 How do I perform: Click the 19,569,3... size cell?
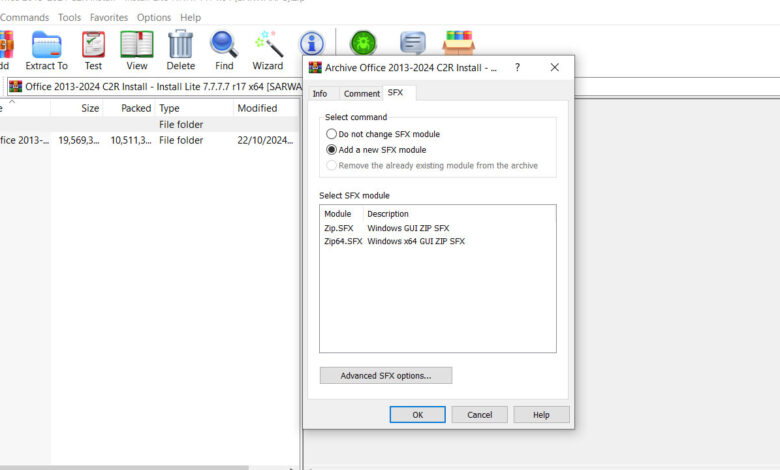(x=79, y=140)
